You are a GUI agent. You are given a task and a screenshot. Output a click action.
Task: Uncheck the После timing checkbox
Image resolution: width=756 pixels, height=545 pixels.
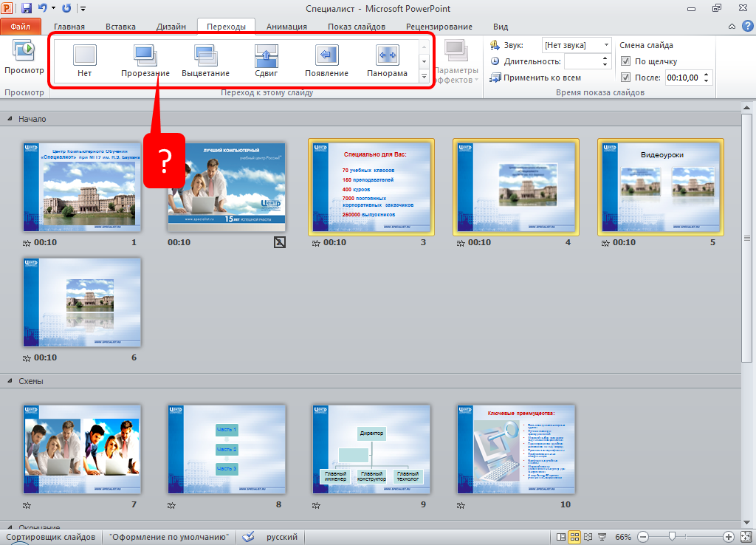(x=626, y=77)
